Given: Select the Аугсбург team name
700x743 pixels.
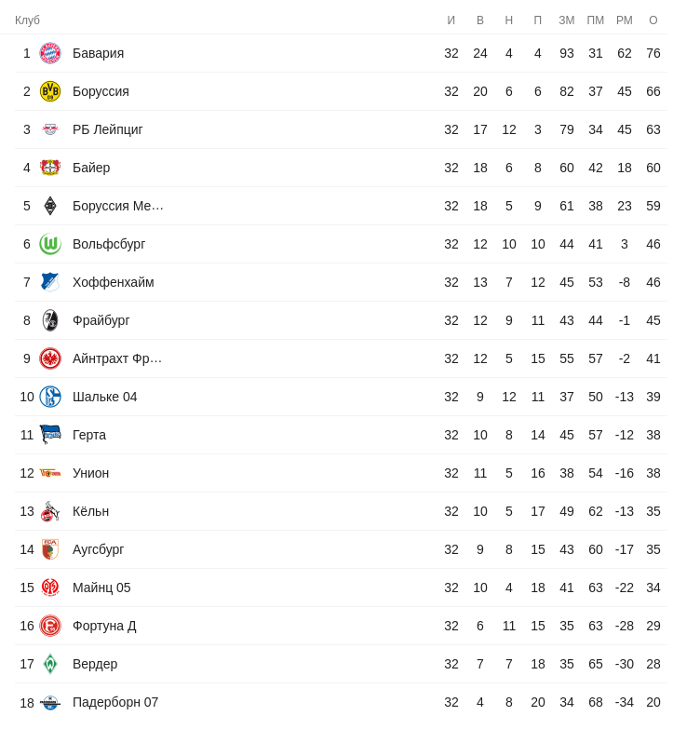Looking at the screenshot, I should point(99,549).
